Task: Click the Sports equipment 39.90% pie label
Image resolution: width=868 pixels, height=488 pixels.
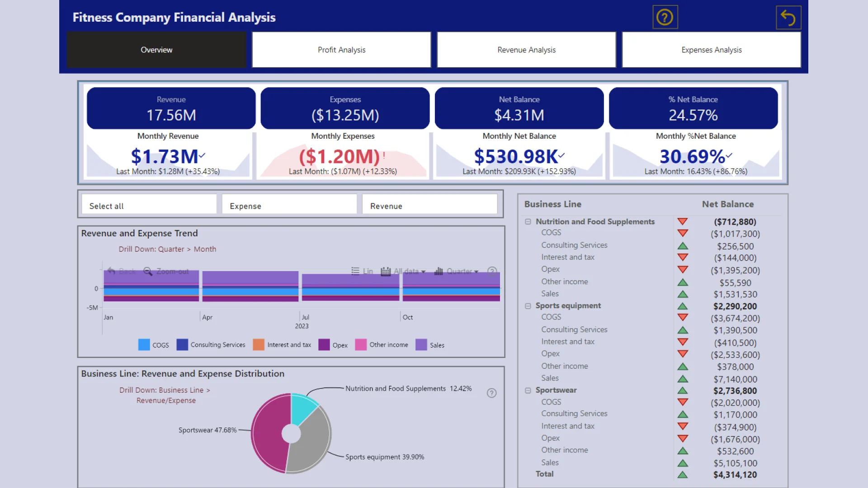Action: [385, 457]
